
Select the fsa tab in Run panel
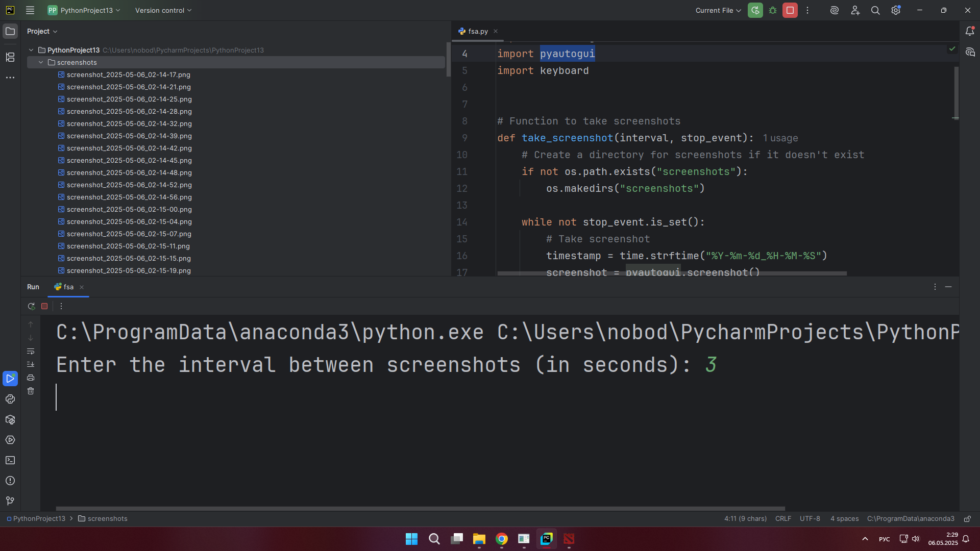68,287
